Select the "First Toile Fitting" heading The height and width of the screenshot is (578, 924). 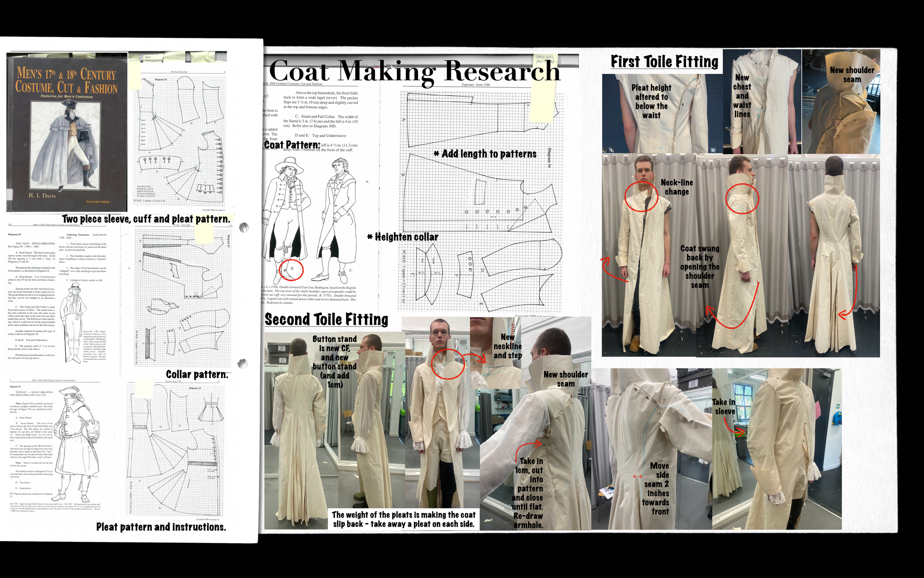(x=664, y=61)
